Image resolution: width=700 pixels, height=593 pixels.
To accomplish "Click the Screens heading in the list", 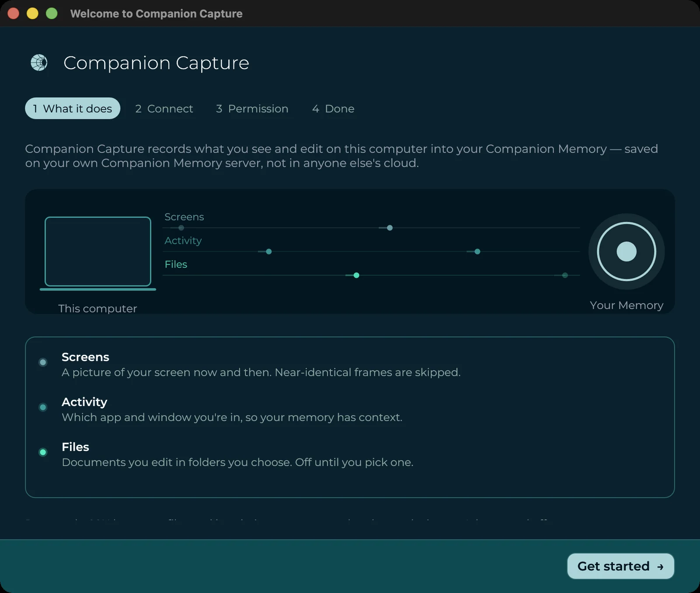I will [85, 357].
